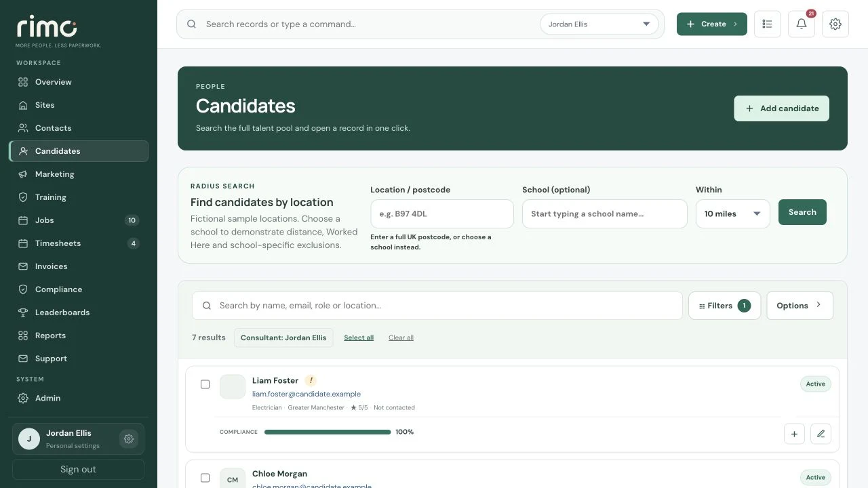This screenshot has width=868, height=488.
Task: Open Support in the sidebar
Action: point(79,359)
